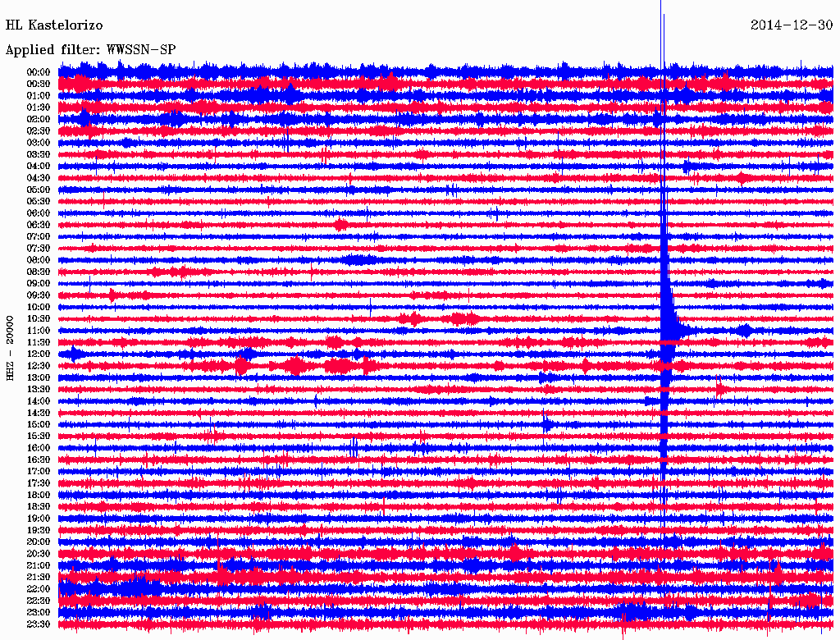Click the vertical axis label 'HHZ - 20000'
This screenshot has width=840, height=640.
[10, 348]
